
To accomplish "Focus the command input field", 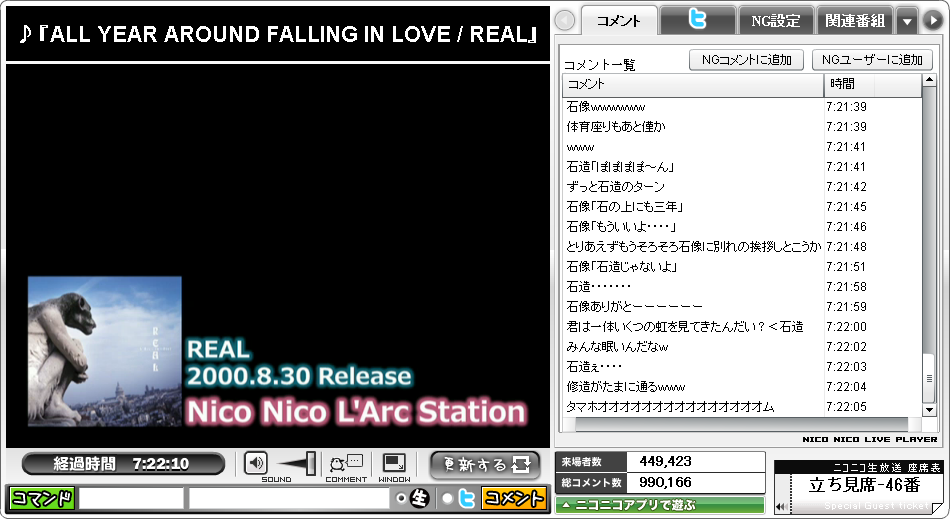I will point(131,499).
